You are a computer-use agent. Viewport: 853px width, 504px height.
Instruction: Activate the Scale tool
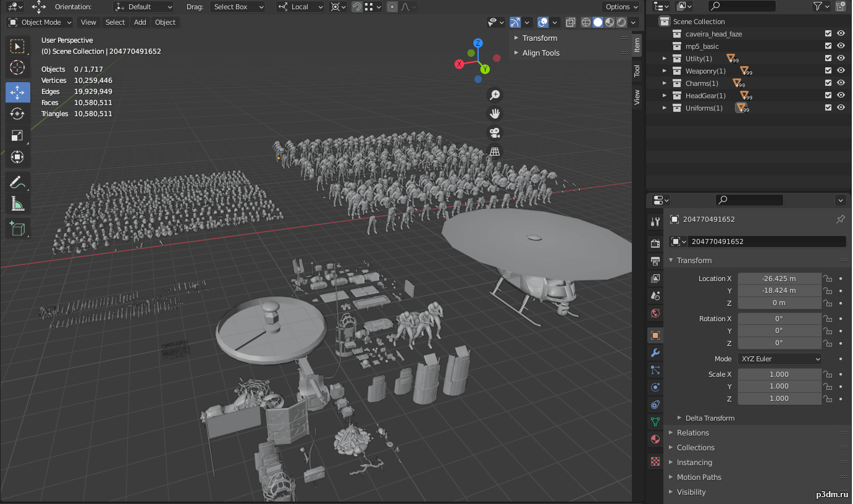coord(17,135)
